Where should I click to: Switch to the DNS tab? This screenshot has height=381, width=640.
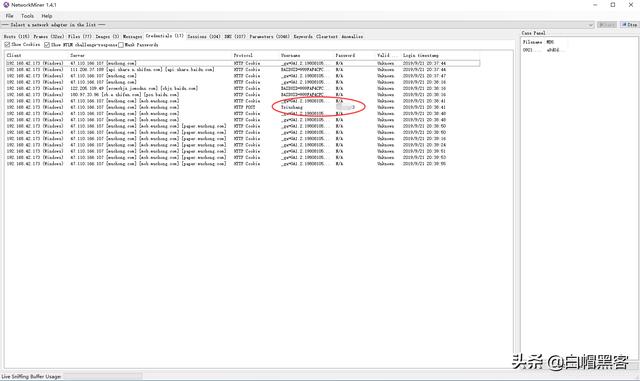(235, 36)
